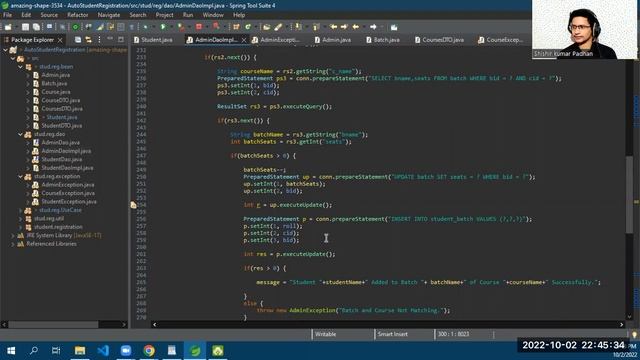Open Visual Studio Code from the taskbar

tap(103, 351)
